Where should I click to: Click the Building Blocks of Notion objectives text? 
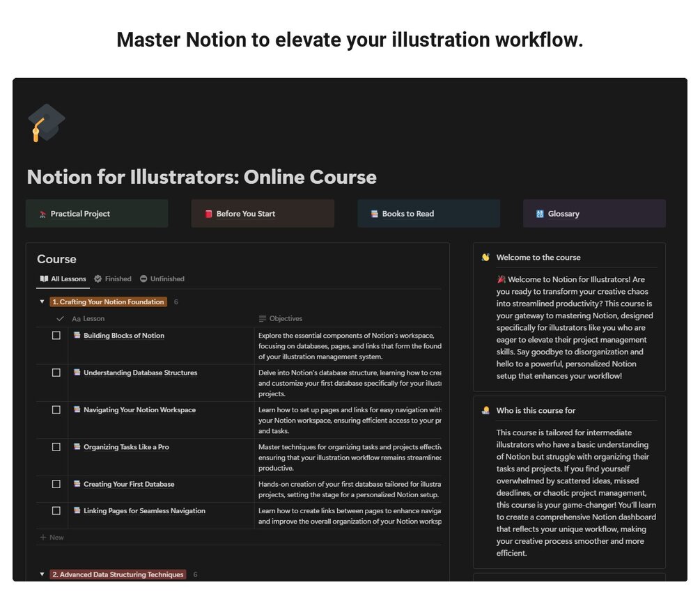coord(350,346)
